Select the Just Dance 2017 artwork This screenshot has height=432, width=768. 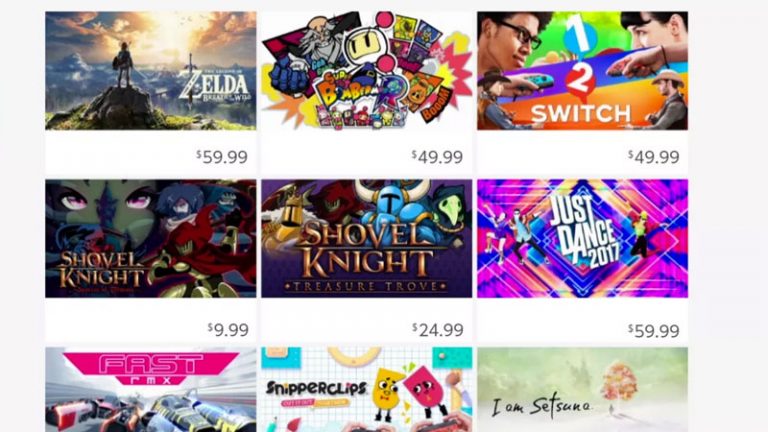(x=582, y=239)
